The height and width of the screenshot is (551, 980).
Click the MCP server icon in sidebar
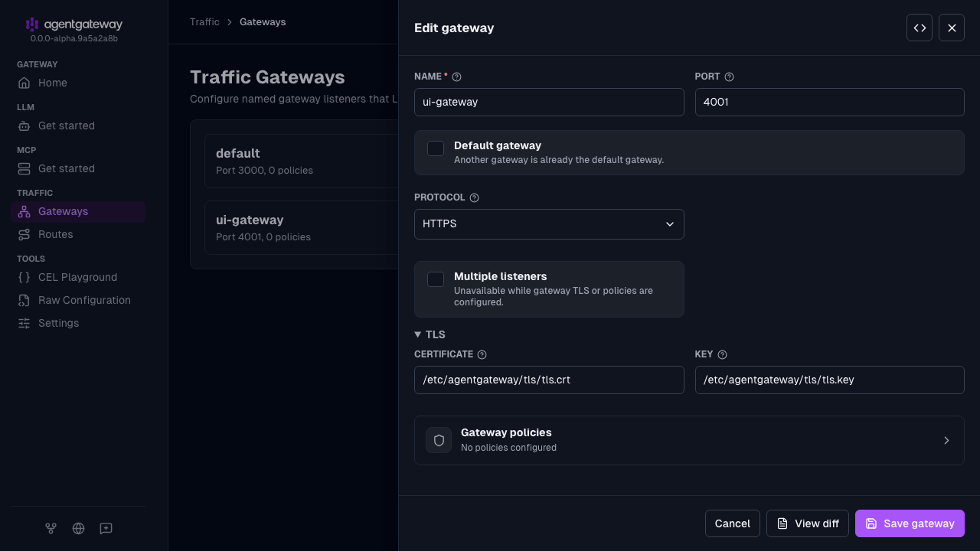pyautogui.click(x=24, y=168)
